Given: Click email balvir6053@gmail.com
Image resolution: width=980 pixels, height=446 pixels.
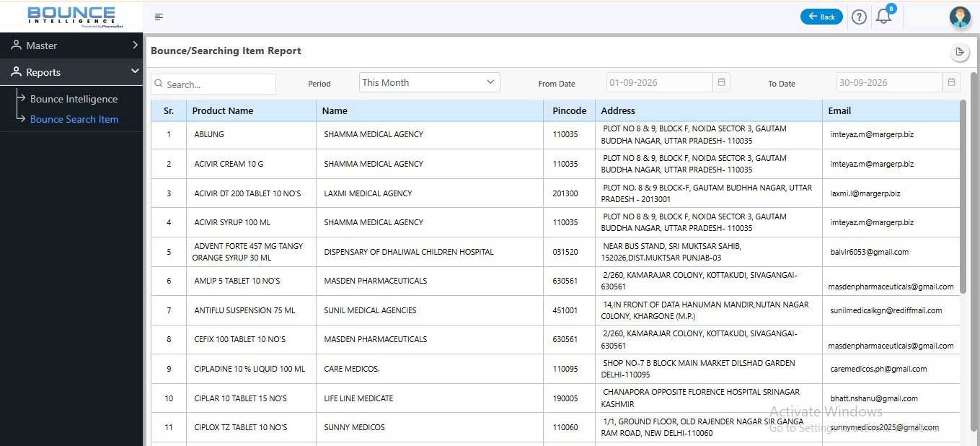Looking at the screenshot, I should (869, 252).
